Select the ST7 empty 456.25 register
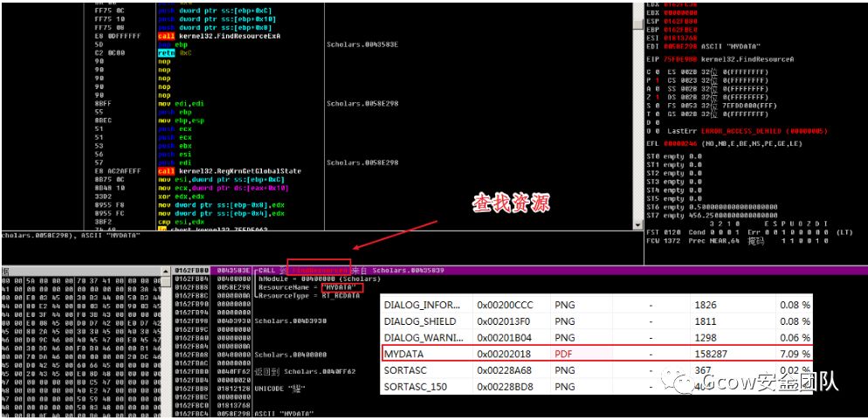Viewport: 868px width, 420px height. pos(712,215)
